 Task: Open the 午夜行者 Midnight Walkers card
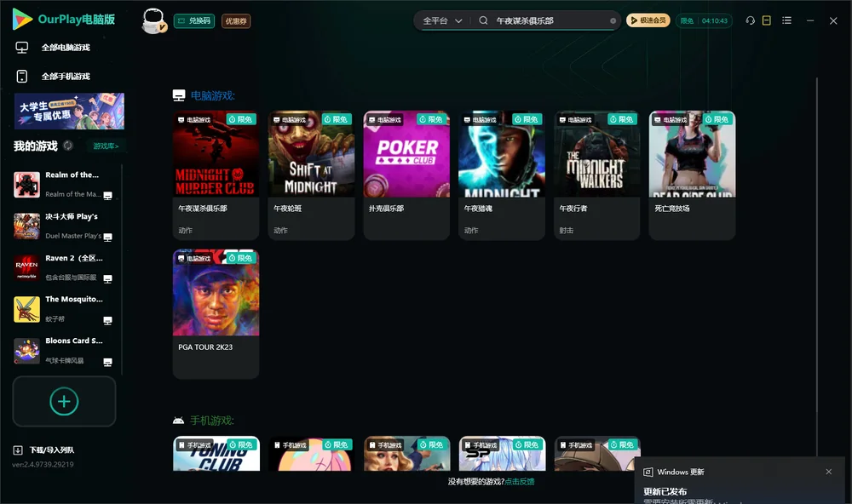pyautogui.click(x=597, y=175)
